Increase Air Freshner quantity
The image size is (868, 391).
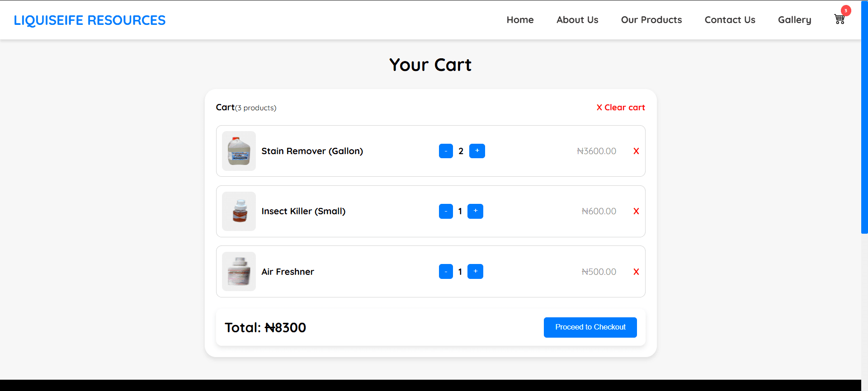tap(475, 272)
